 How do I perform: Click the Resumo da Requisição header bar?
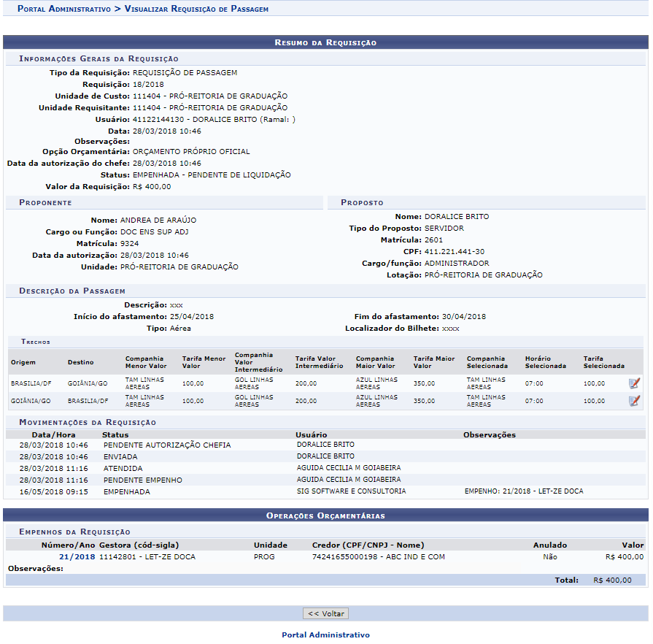pos(325,42)
